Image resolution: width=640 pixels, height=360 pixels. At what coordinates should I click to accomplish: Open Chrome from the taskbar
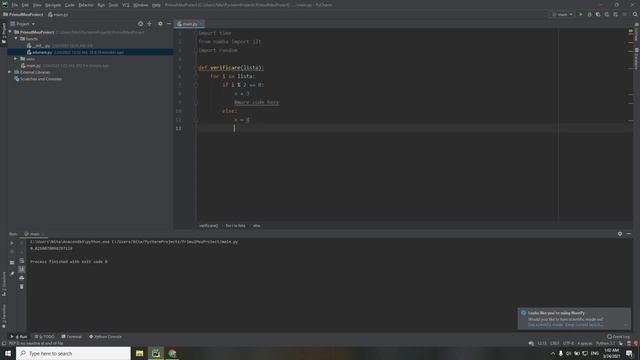172,353
